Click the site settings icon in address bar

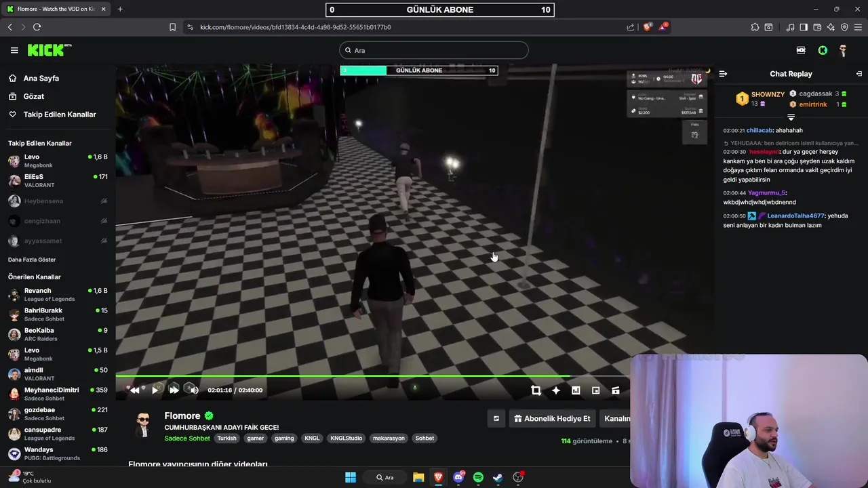pos(189,27)
